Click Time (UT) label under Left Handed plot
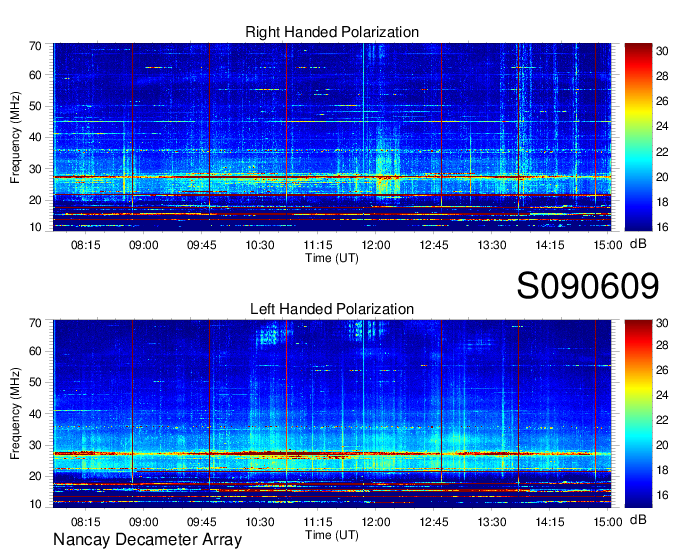 (x=332, y=535)
